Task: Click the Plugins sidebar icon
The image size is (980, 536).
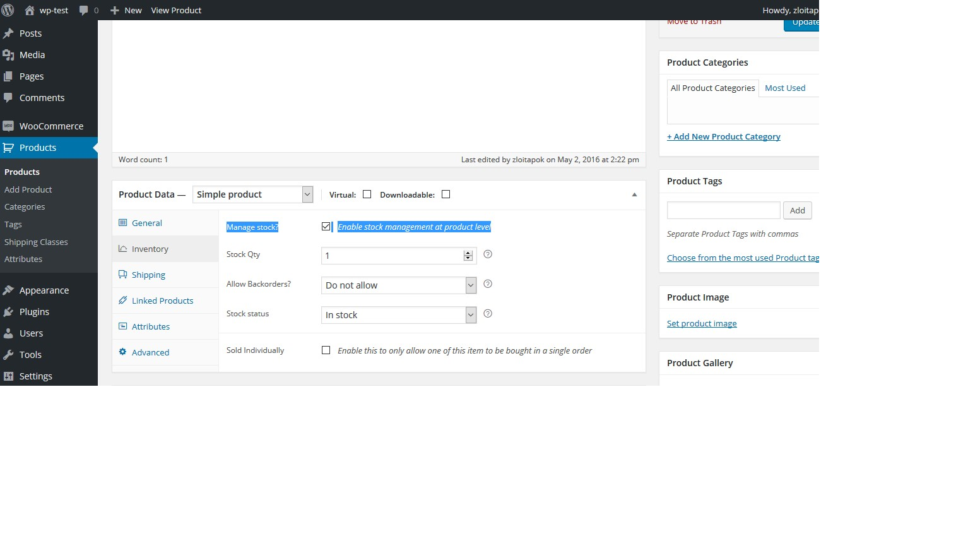Action: [x=8, y=312]
